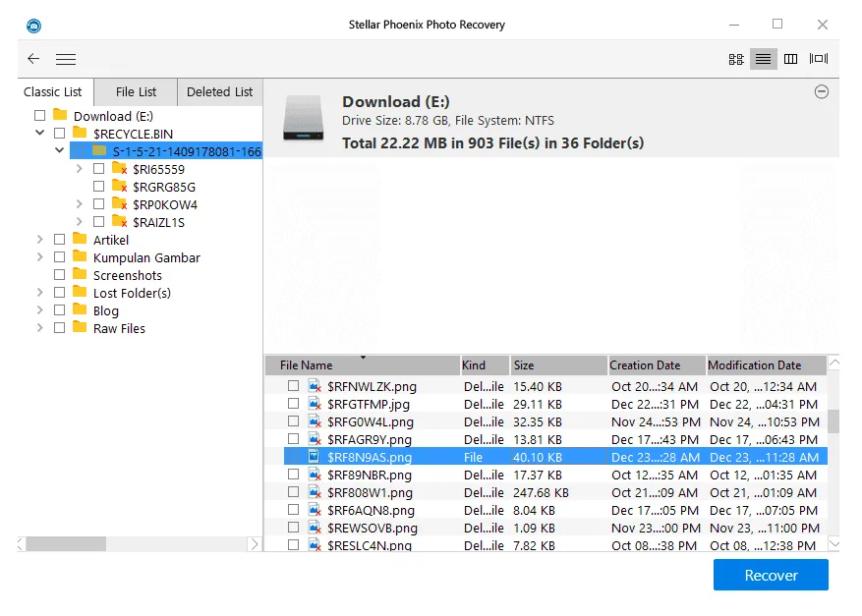The width and height of the screenshot is (862, 616).
Task: Click the file list scroll-up arrow
Action: (x=833, y=363)
